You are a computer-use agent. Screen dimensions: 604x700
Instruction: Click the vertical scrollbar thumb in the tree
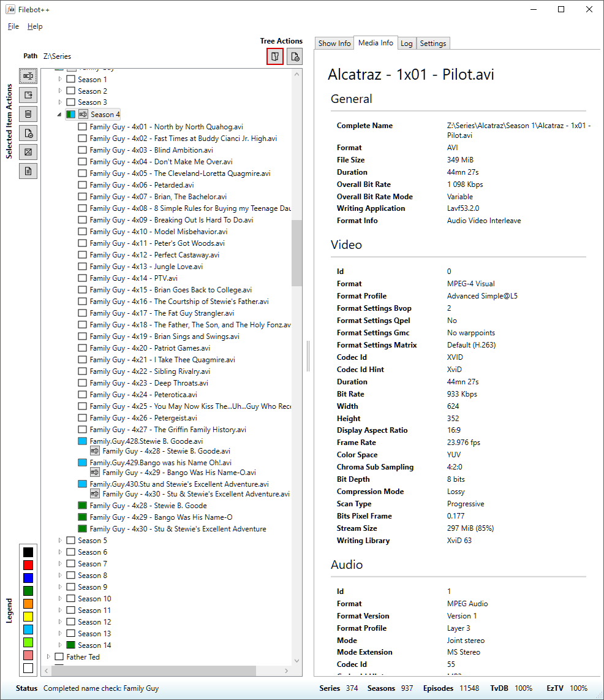tap(296, 253)
